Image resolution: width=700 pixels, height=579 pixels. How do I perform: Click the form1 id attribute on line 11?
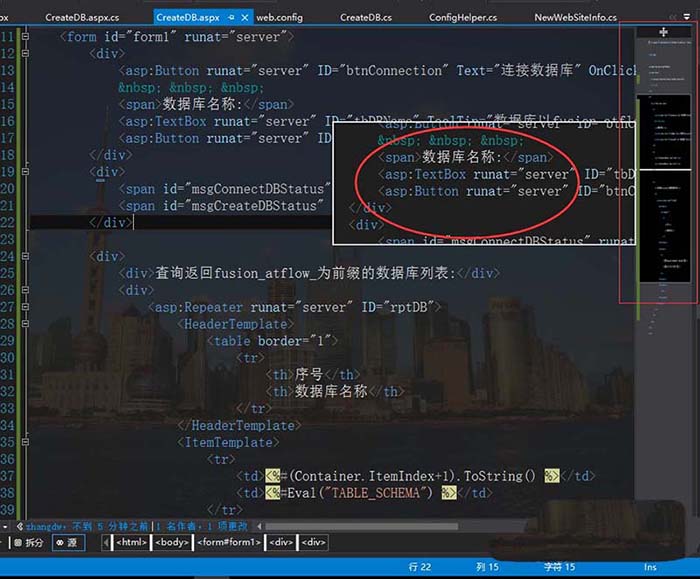[140, 37]
